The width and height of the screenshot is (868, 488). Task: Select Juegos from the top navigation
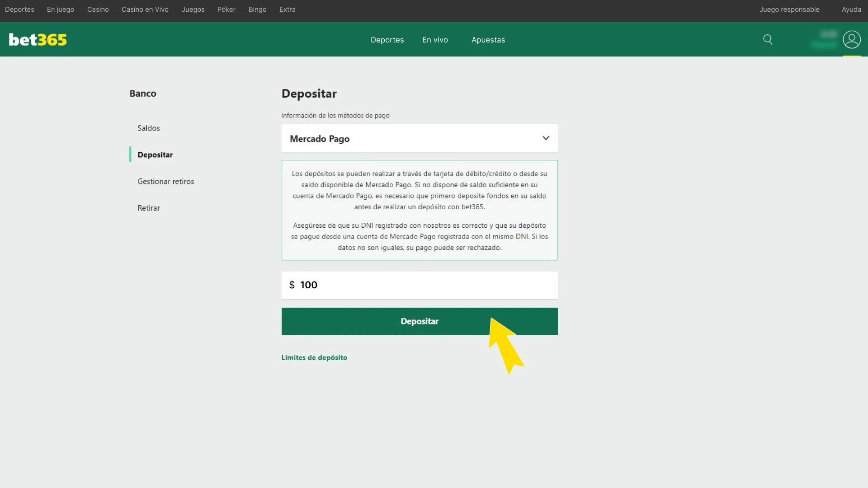tap(193, 9)
